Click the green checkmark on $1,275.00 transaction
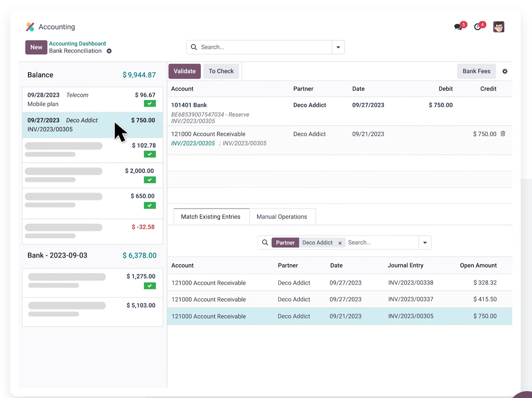This screenshot has width=532, height=398. point(150,286)
